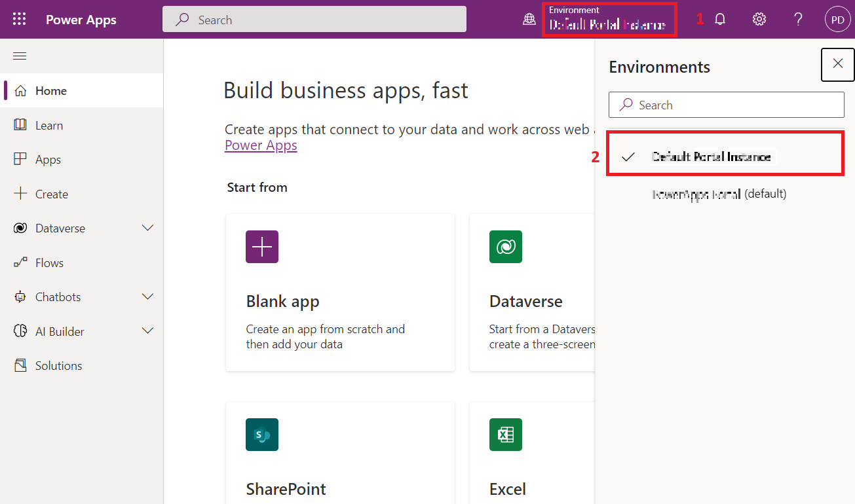855x504 pixels.
Task: Click the Flows icon in sidebar
Action: click(x=20, y=262)
